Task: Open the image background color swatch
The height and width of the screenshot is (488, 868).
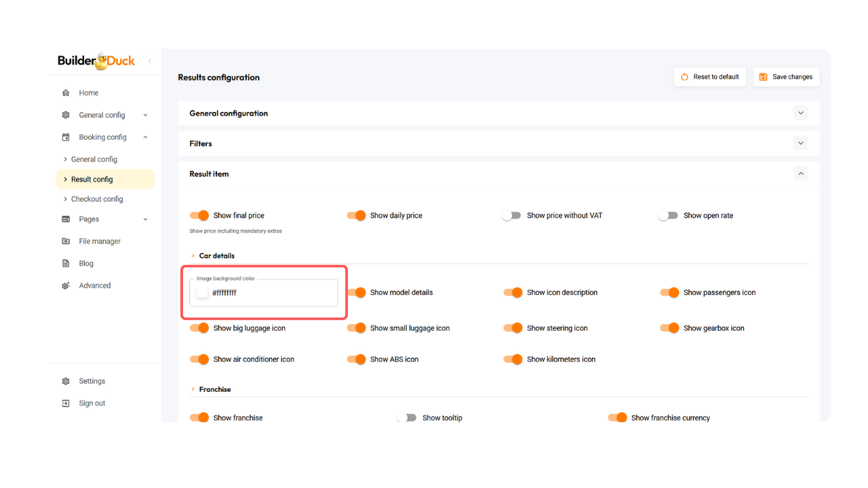Action: (x=202, y=293)
